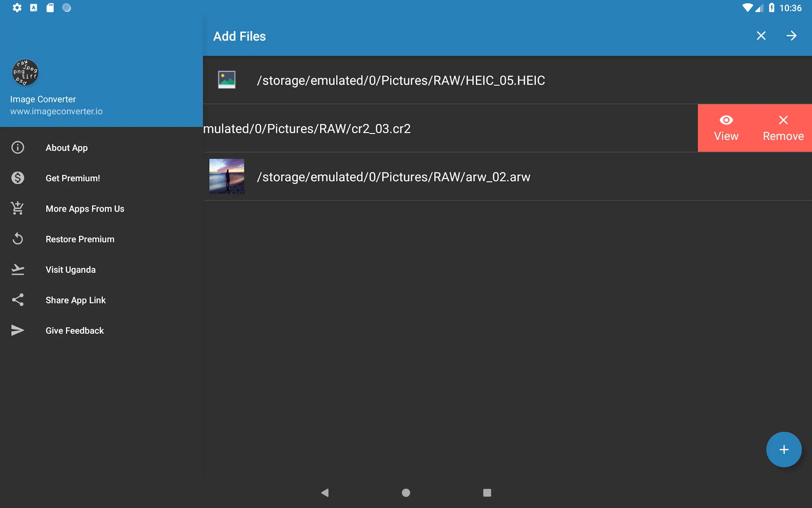Tap the Give Feedback send icon

17,330
